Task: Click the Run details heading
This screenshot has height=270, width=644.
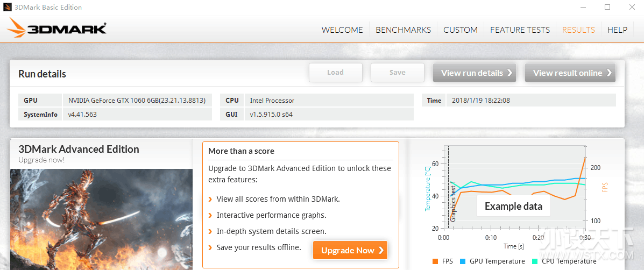Action: pyautogui.click(x=42, y=74)
